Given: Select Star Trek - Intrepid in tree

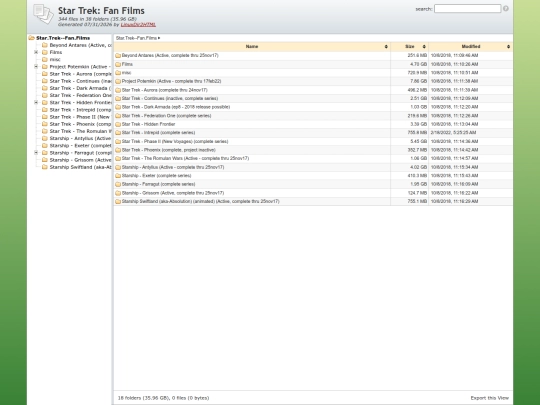Looking at the screenshot, I should click(x=80, y=110).
